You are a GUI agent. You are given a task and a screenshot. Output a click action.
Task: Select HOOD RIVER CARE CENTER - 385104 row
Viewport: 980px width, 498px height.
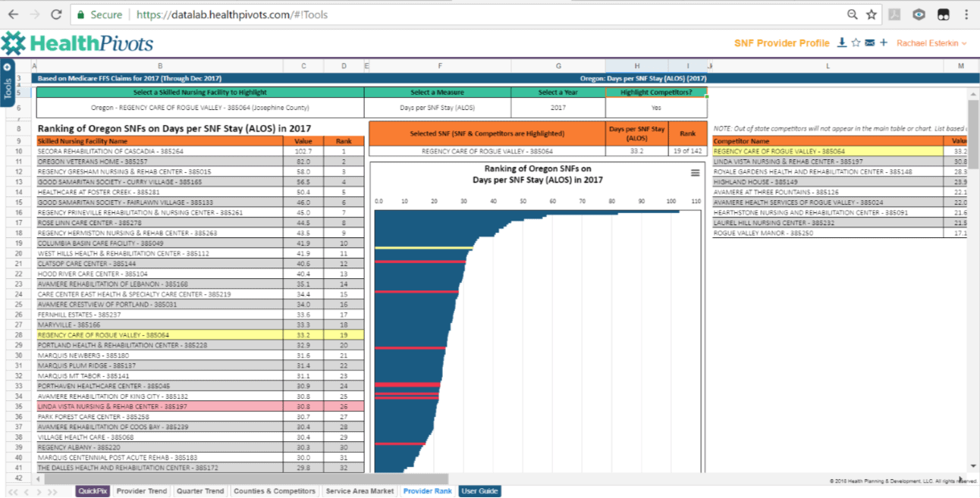coord(200,273)
